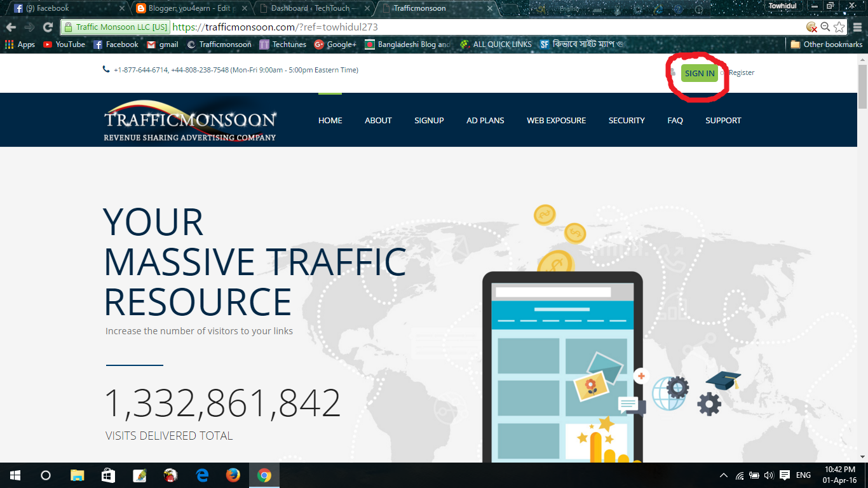The height and width of the screenshot is (488, 868).
Task: Select the Trafficmonsoon browser tab
Action: (x=437, y=8)
